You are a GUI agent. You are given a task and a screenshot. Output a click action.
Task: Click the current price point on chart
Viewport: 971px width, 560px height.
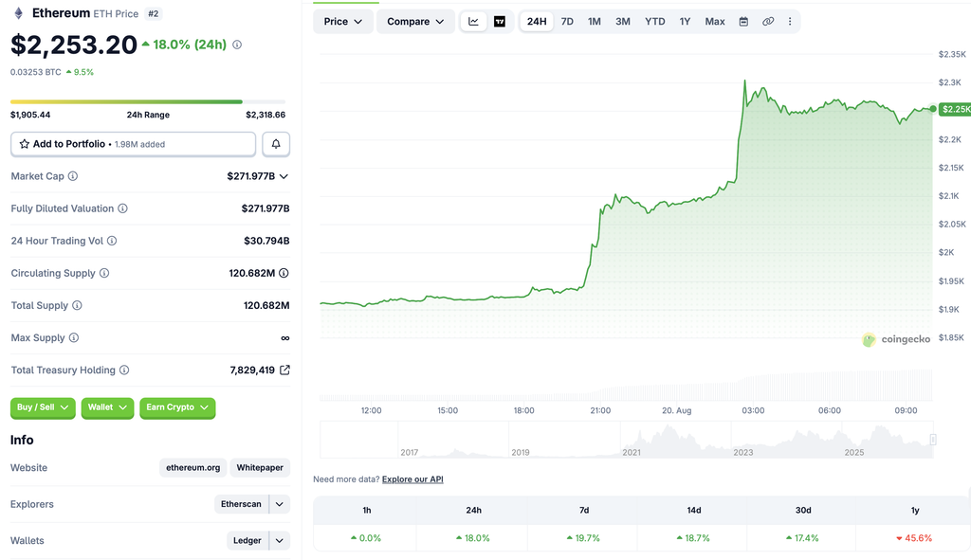click(933, 109)
